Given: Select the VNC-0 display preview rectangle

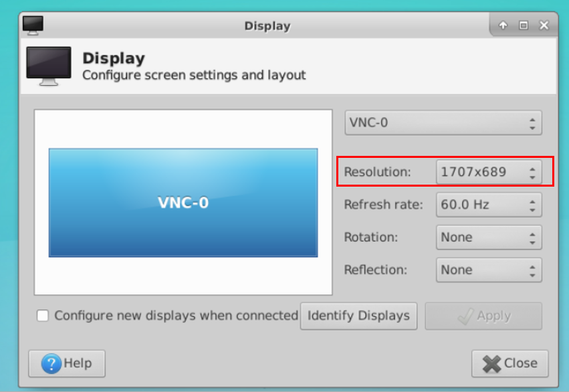Looking at the screenshot, I should [183, 203].
